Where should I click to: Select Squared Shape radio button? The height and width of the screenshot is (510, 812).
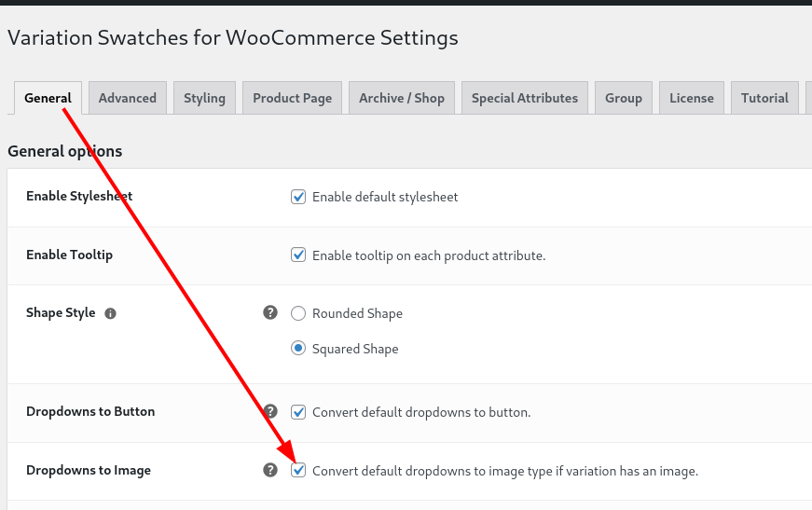click(298, 349)
